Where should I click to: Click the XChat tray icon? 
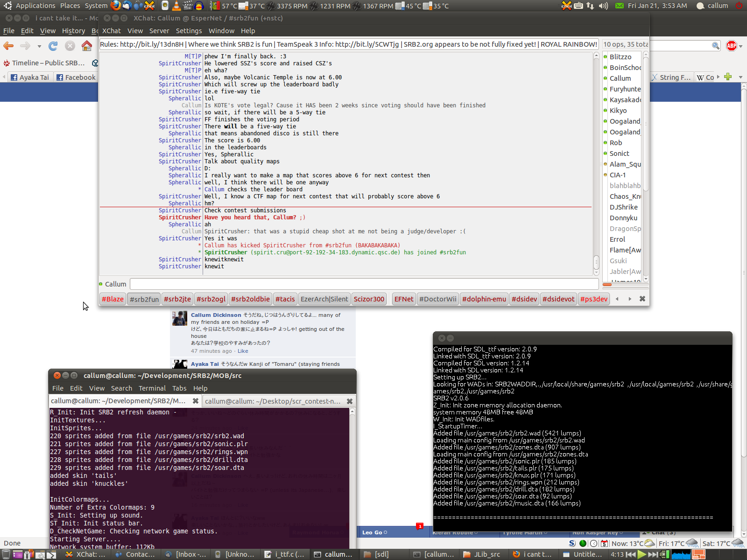[x=567, y=6]
